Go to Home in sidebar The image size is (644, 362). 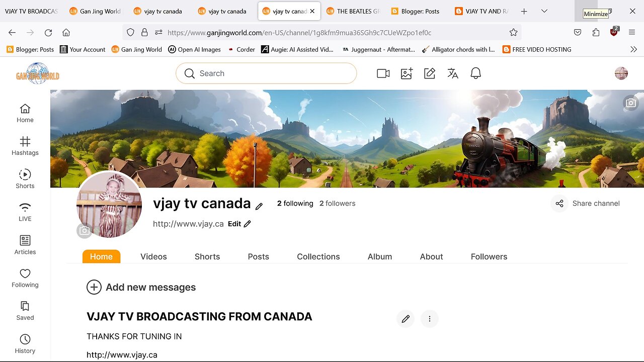click(x=25, y=113)
